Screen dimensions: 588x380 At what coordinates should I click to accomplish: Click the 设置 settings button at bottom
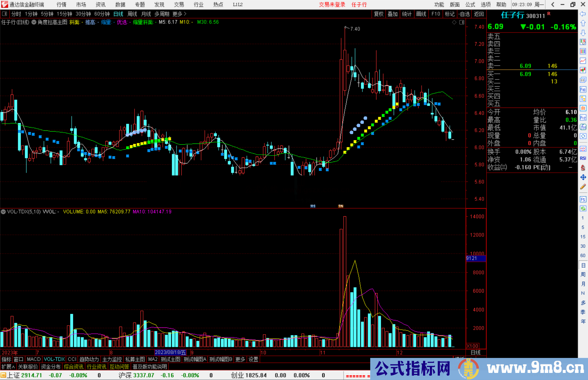(253, 359)
